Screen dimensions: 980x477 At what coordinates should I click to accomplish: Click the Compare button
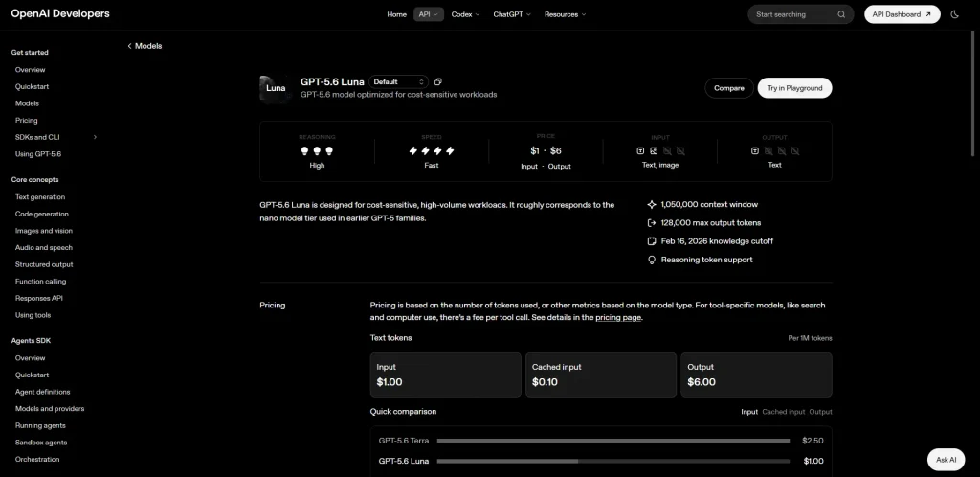728,88
